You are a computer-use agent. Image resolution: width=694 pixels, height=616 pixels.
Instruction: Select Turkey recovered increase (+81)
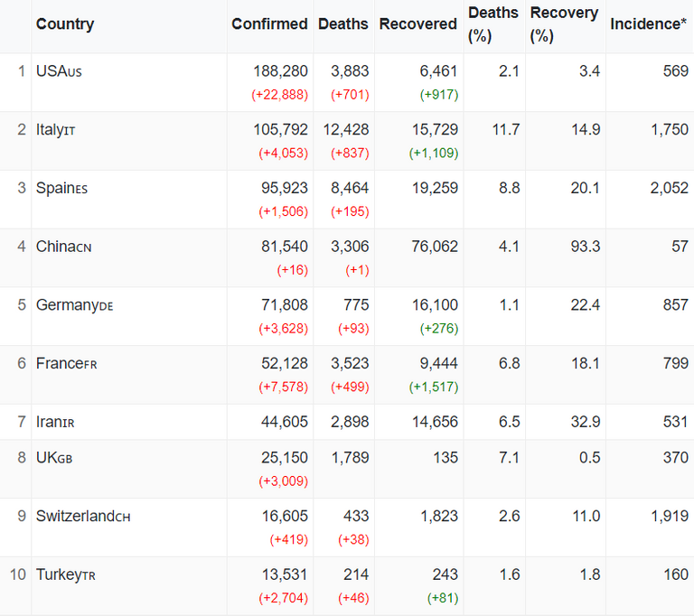coord(443,598)
